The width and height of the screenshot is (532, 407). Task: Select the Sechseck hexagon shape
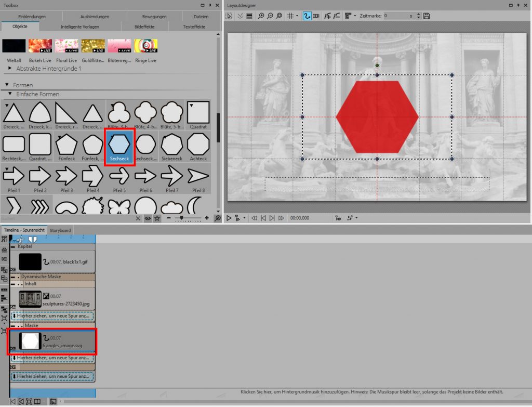pos(119,147)
